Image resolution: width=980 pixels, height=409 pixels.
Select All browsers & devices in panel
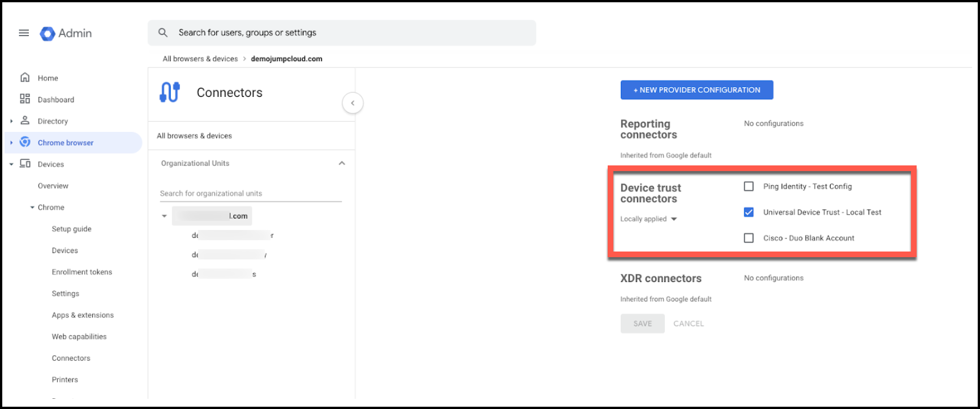194,136
